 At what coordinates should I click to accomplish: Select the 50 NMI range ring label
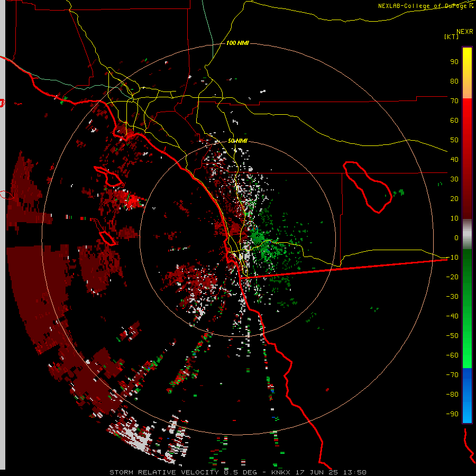(x=237, y=141)
